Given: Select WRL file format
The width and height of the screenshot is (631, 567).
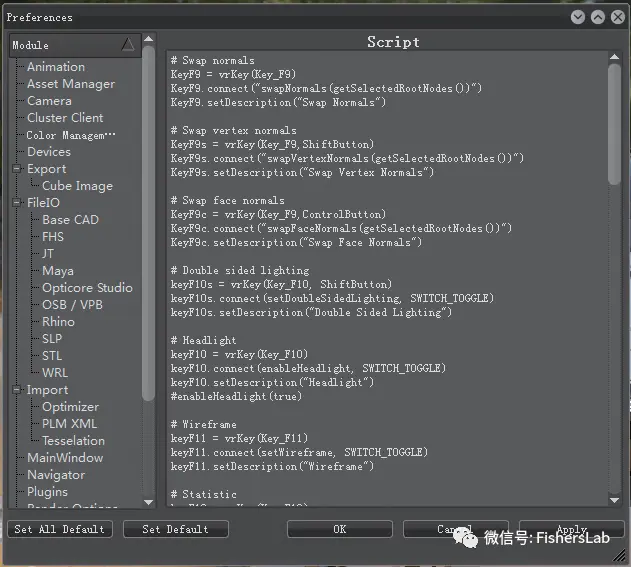Looking at the screenshot, I should click(x=55, y=373).
